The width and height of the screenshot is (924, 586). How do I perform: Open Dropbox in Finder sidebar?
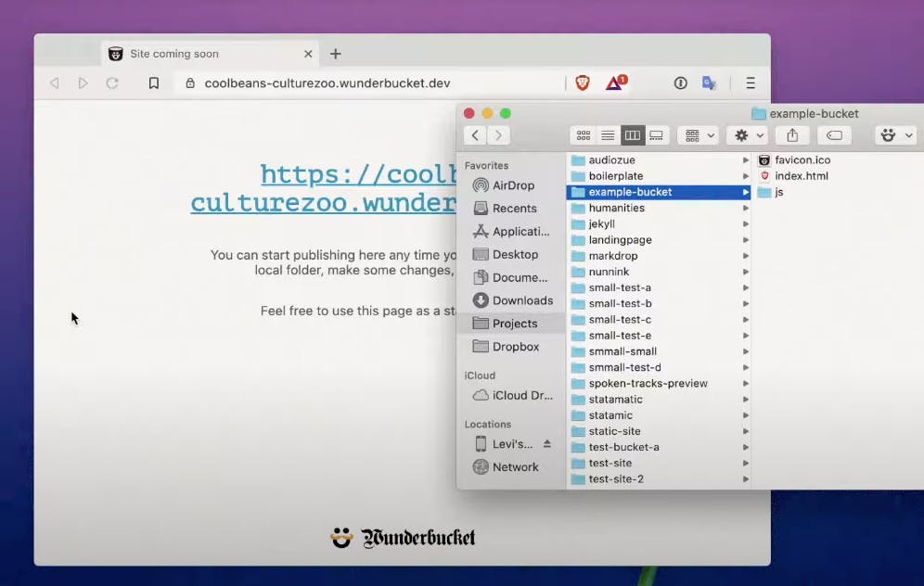511,346
